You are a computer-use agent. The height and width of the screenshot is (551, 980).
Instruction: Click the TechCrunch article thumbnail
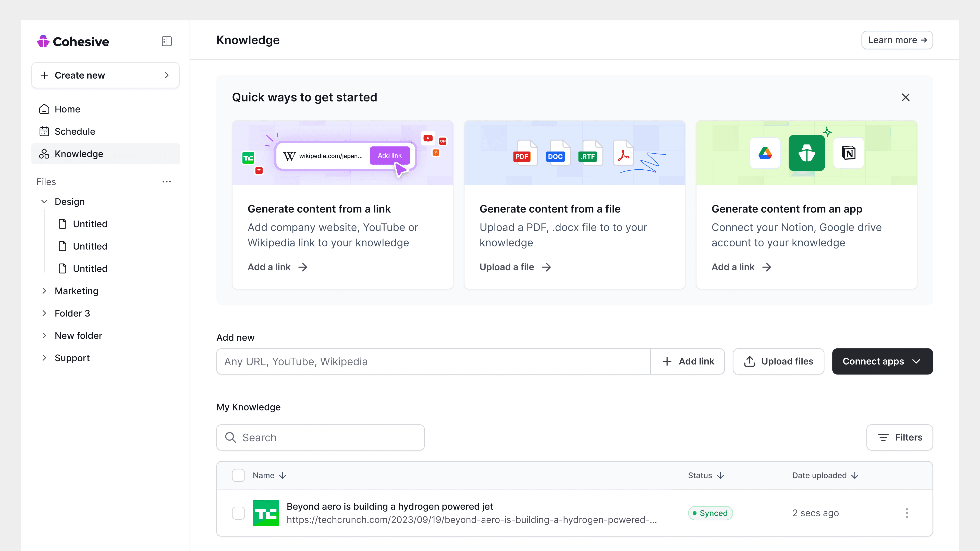[265, 513]
